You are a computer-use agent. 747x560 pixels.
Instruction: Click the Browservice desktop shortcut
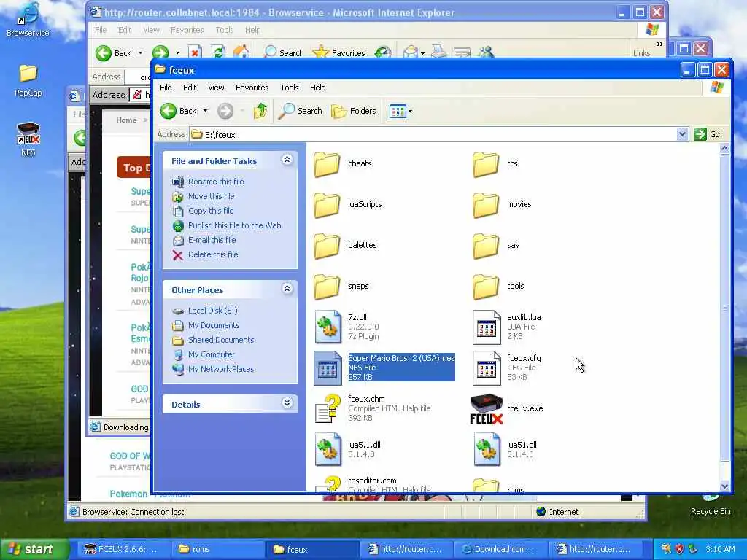pyautogui.click(x=28, y=20)
